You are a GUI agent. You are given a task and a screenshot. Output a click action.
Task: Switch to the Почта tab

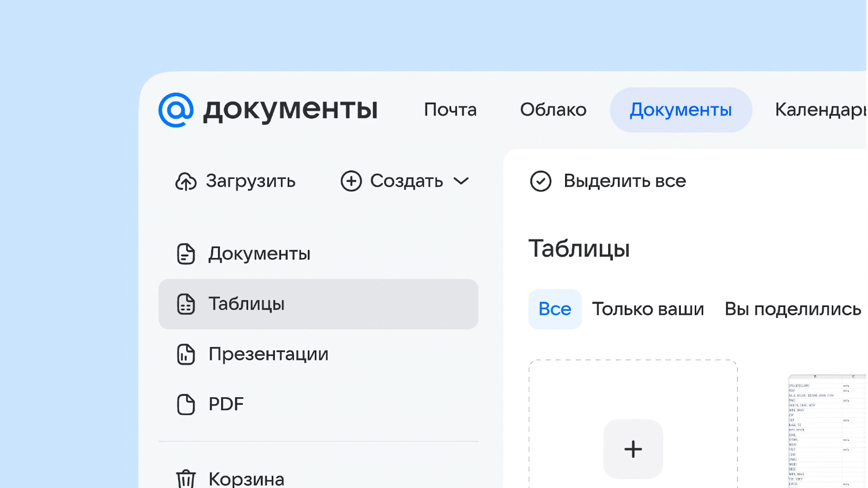[450, 110]
